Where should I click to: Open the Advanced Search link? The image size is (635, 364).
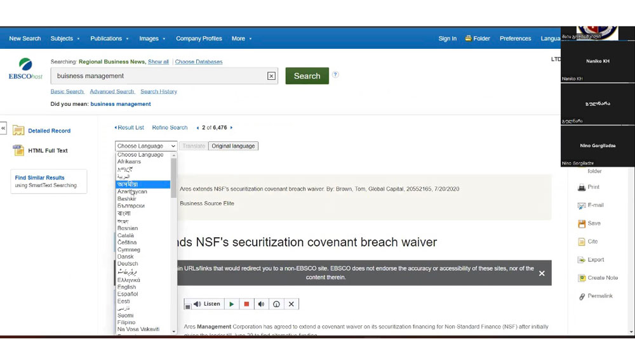(112, 92)
